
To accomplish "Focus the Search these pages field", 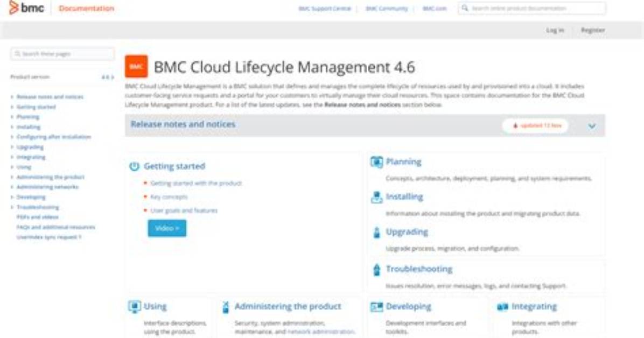I will tap(62, 54).
